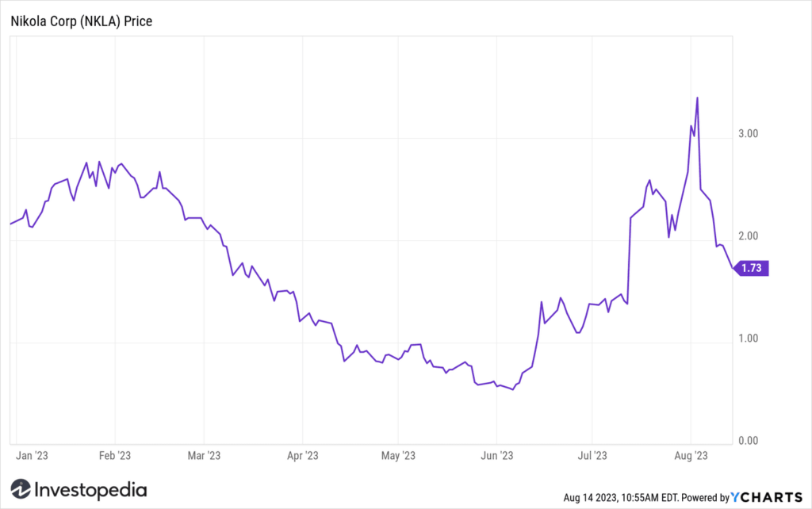Image resolution: width=812 pixels, height=509 pixels.
Task: Click the 0.00 y-axis price label
Action: tap(748, 441)
